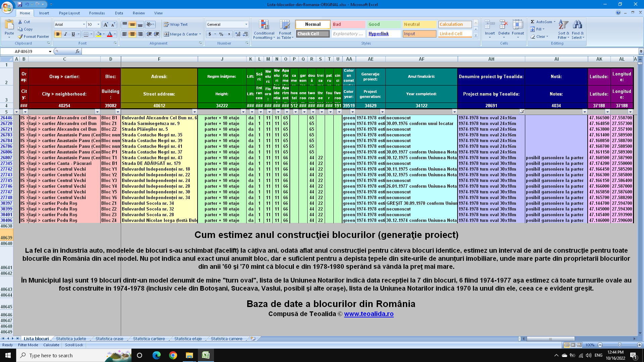Open the font name dropdown Arial
The image size is (644, 362).
(x=84, y=24)
